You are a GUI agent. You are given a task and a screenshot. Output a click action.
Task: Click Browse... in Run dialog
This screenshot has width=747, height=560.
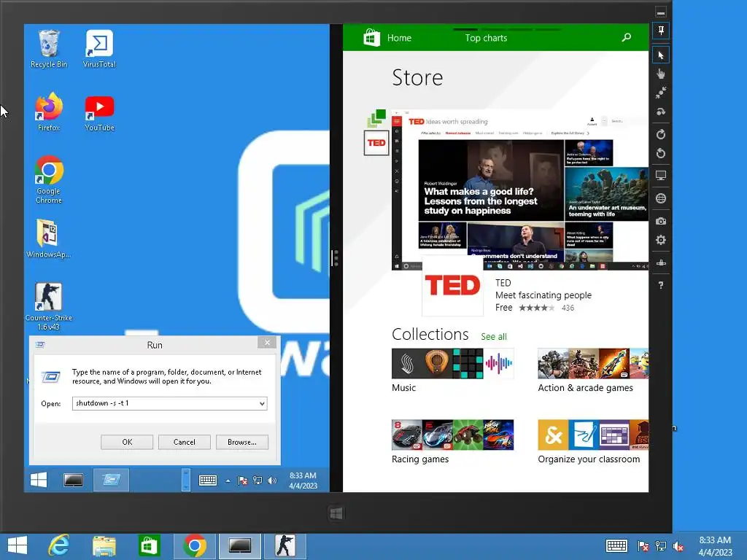click(x=242, y=442)
